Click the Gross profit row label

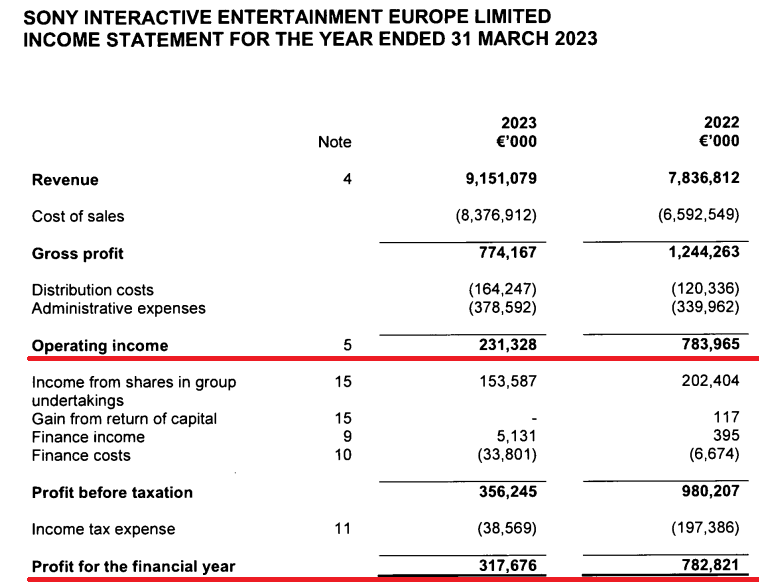point(78,254)
